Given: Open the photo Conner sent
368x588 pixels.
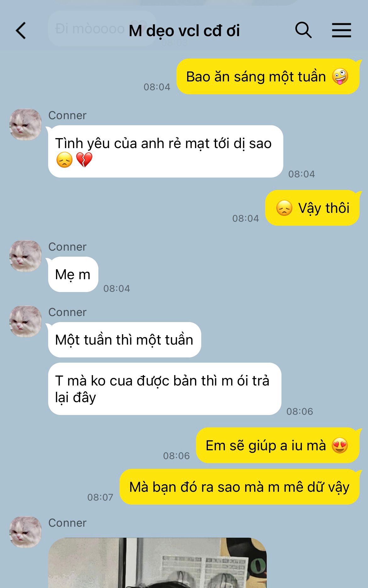Looking at the screenshot, I should coord(157,563).
